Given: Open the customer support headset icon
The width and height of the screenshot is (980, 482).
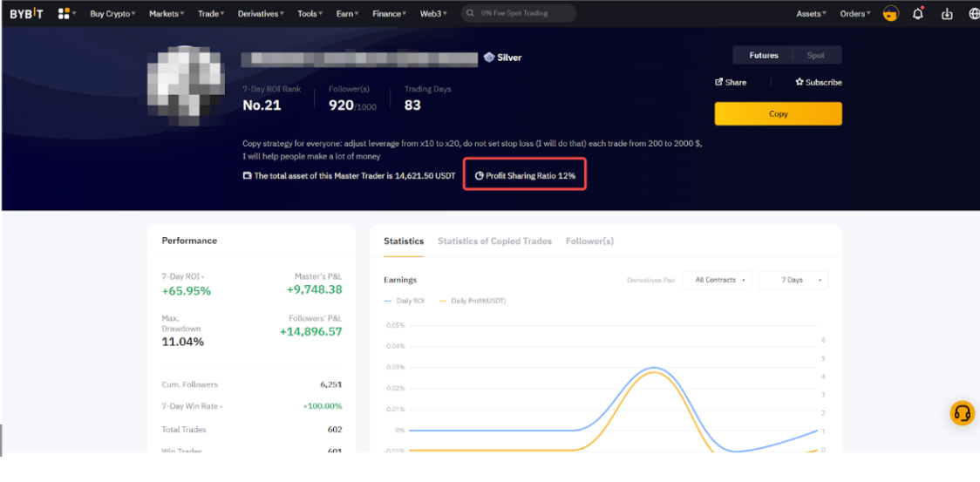Looking at the screenshot, I should tap(962, 413).
